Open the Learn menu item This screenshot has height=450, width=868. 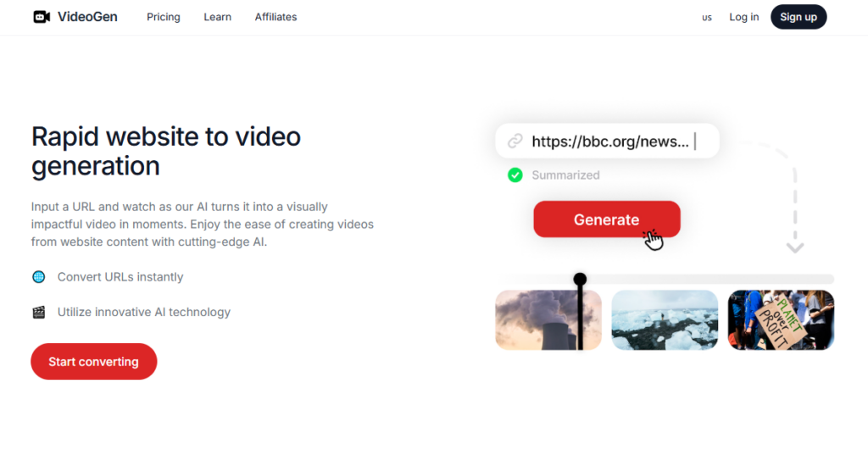point(218,17)
